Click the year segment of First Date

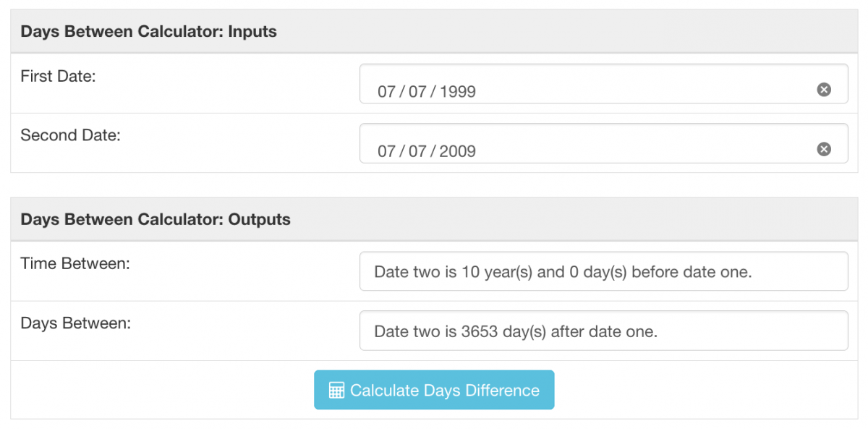point(457,91)
